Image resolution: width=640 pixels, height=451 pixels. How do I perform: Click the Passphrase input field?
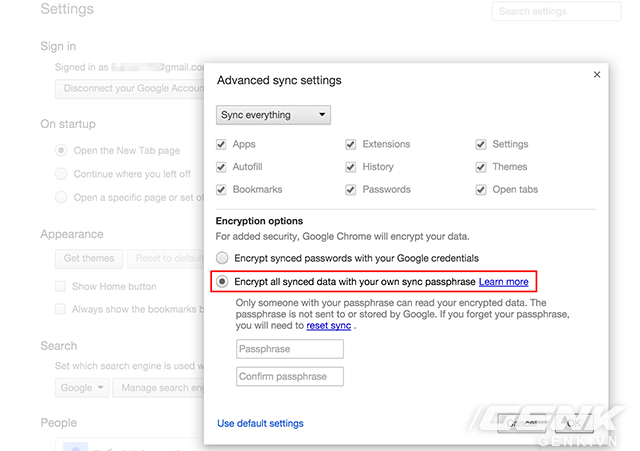pyautogui.click(x=290, y=349)
